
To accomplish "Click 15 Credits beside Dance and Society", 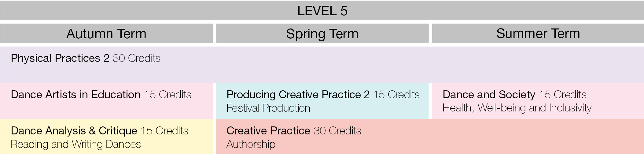I will pos(563,95).
